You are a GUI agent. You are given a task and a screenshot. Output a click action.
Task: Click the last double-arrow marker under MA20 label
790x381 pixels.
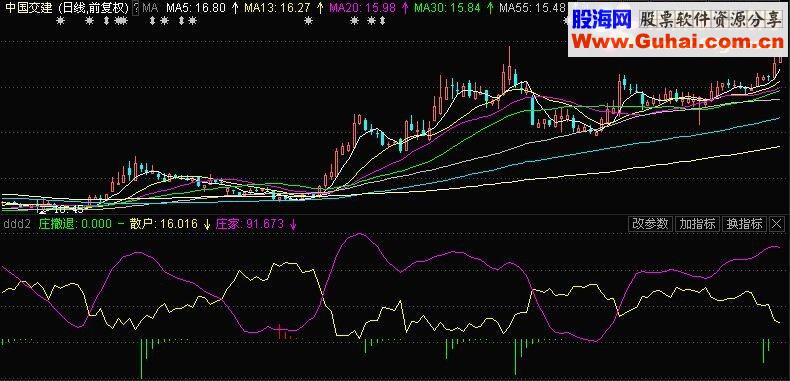[382, 21]
